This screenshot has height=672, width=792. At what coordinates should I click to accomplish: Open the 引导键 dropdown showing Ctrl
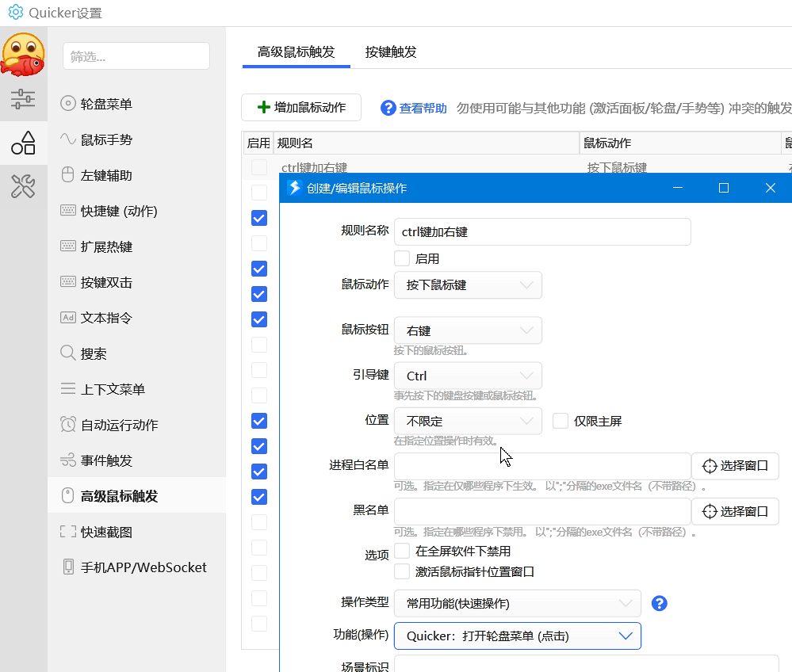[468, 376]
